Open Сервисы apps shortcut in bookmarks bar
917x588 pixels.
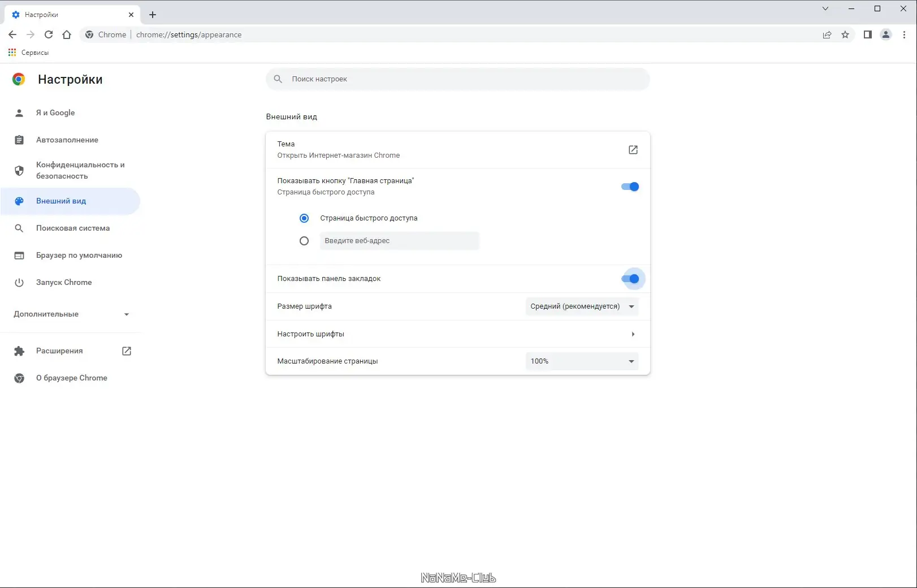point(28,53)
